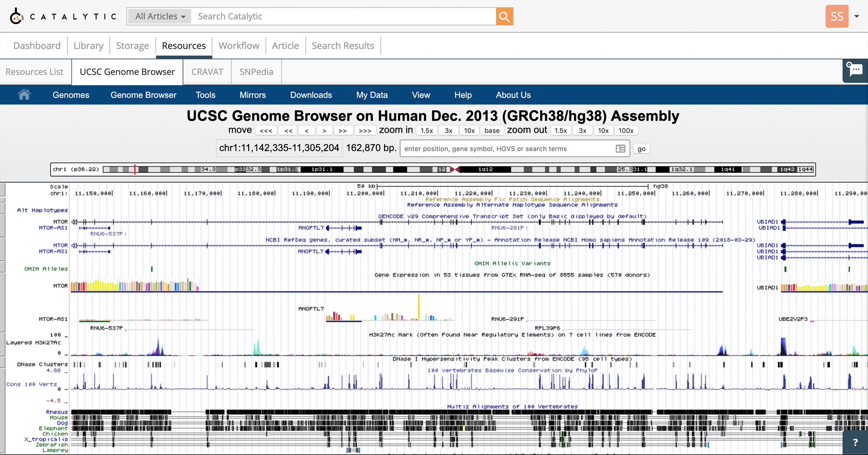This screenshot has height=455, width=868.
Task: Select the Resources tab
Action: [184, 46]
